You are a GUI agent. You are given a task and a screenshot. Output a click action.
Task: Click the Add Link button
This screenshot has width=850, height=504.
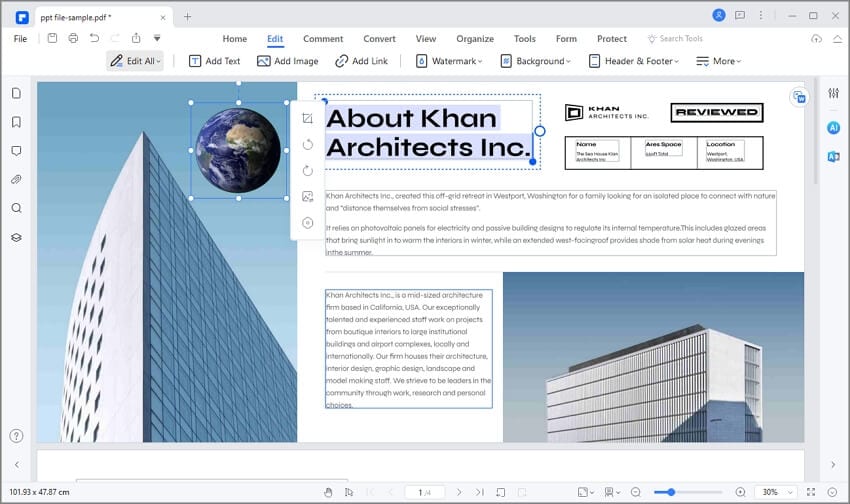(362, 61)
